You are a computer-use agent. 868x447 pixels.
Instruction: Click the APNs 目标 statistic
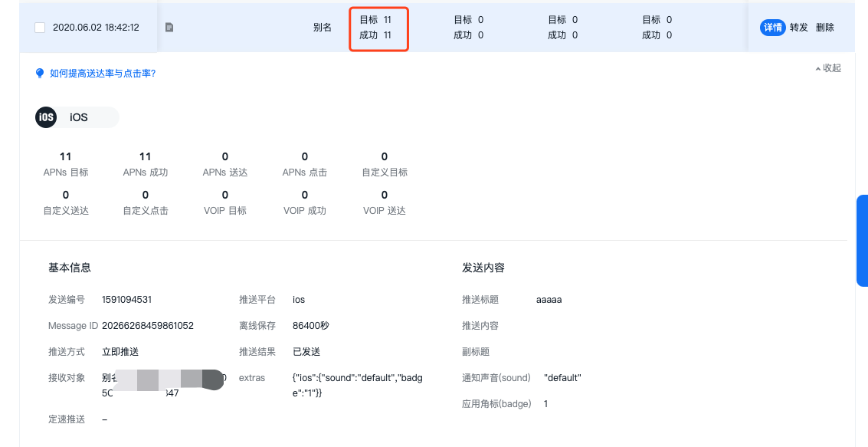[66, 164]
